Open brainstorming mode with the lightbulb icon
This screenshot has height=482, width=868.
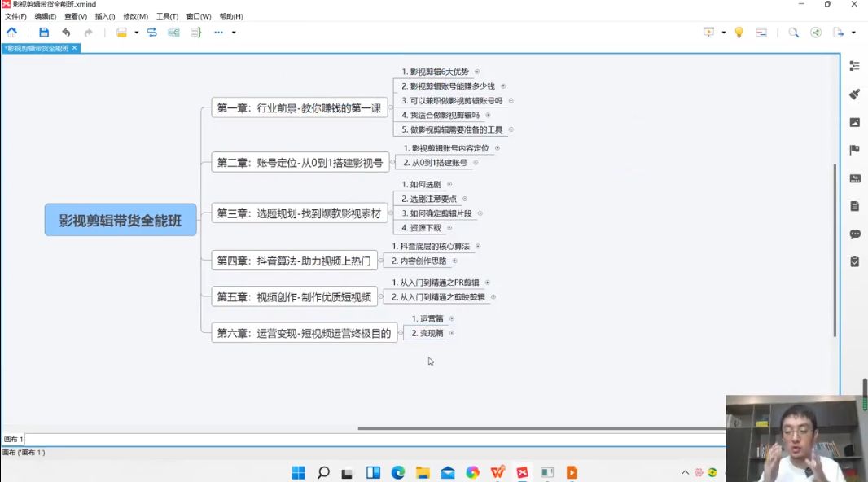[739, 33]
